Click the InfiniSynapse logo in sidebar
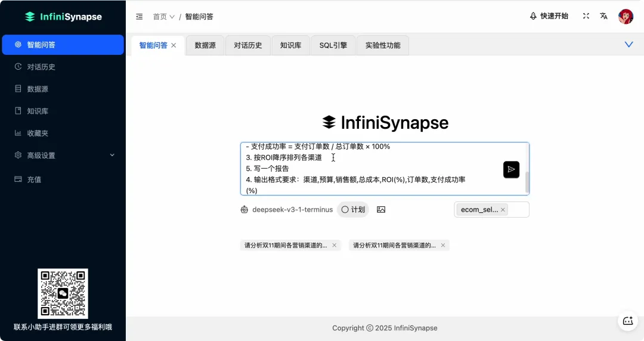The image size is (644, 341). tap(63, 17)
